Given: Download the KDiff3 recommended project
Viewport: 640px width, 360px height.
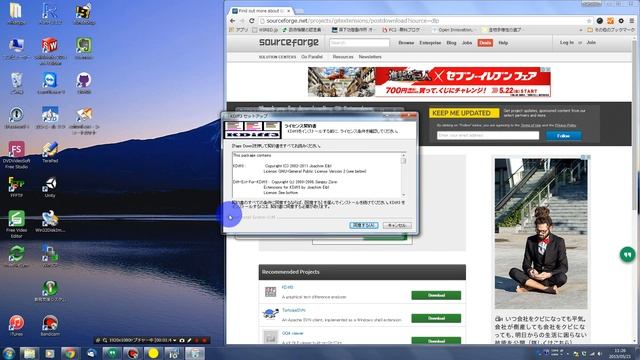Looking at the screenshot, I should click(436, 295).
